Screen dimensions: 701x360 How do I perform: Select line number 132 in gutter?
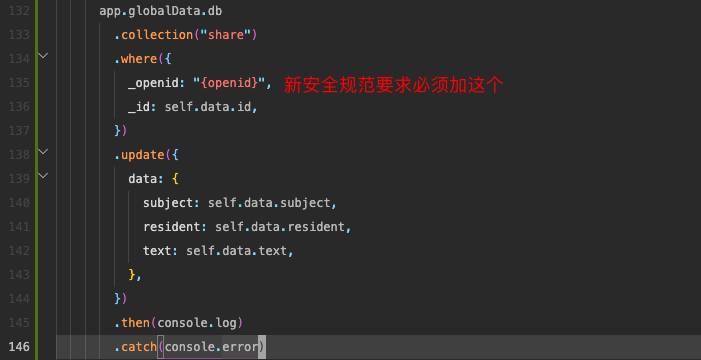tap(19, 11)
